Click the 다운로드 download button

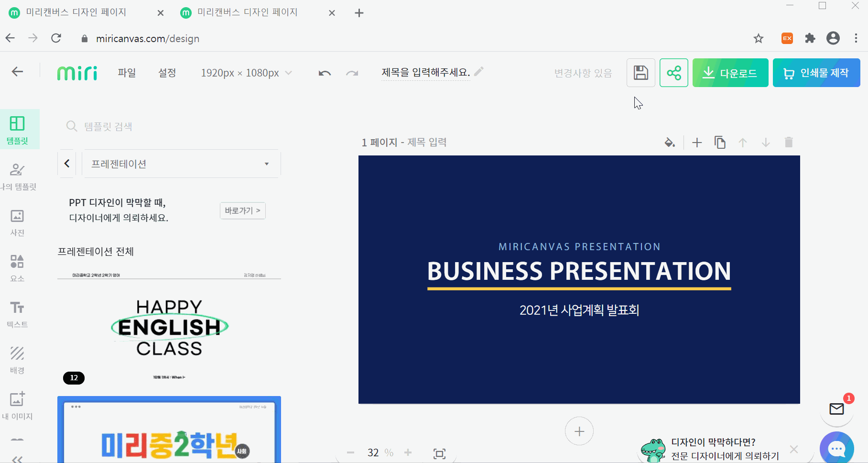[730, 73]
